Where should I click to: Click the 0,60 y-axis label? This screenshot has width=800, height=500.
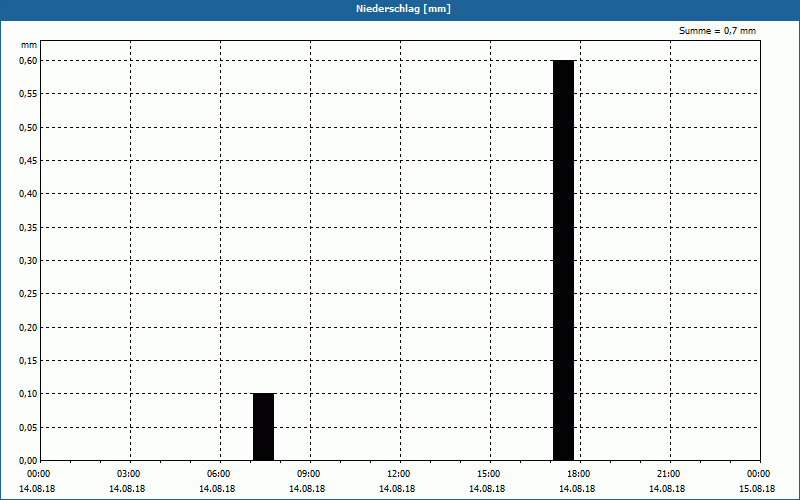click(x=28, y=61)
